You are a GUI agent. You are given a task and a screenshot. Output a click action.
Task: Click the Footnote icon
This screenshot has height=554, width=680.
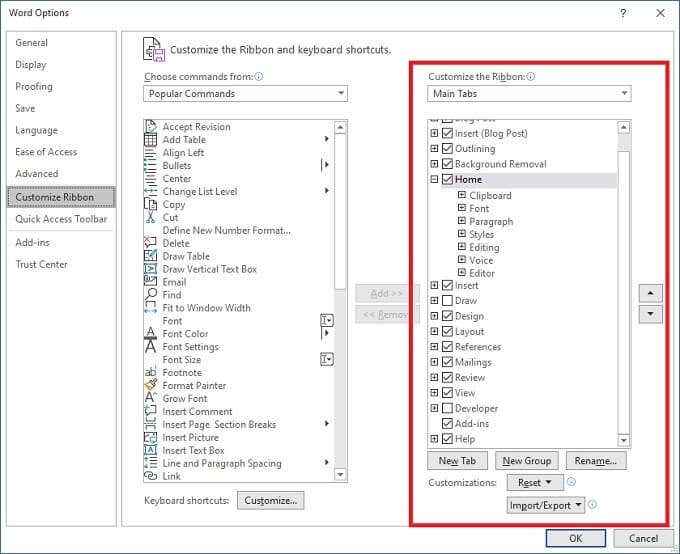tap(150, 372)
